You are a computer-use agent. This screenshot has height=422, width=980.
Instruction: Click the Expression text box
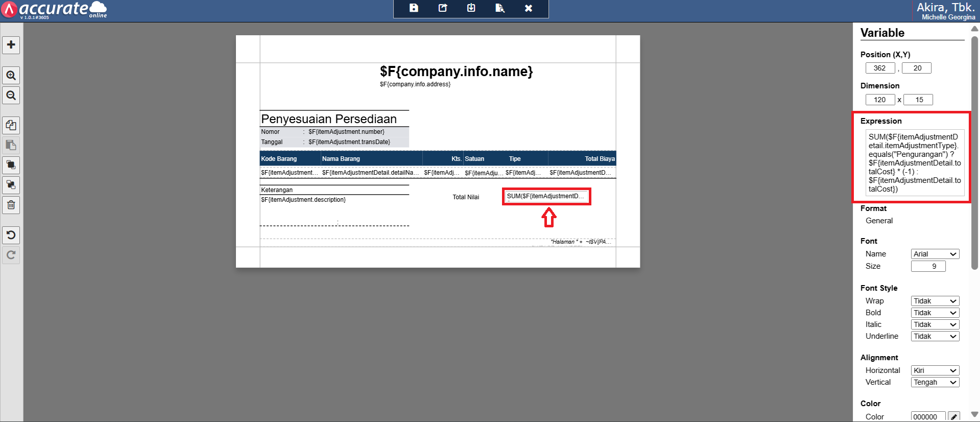(x=915, y=163)
